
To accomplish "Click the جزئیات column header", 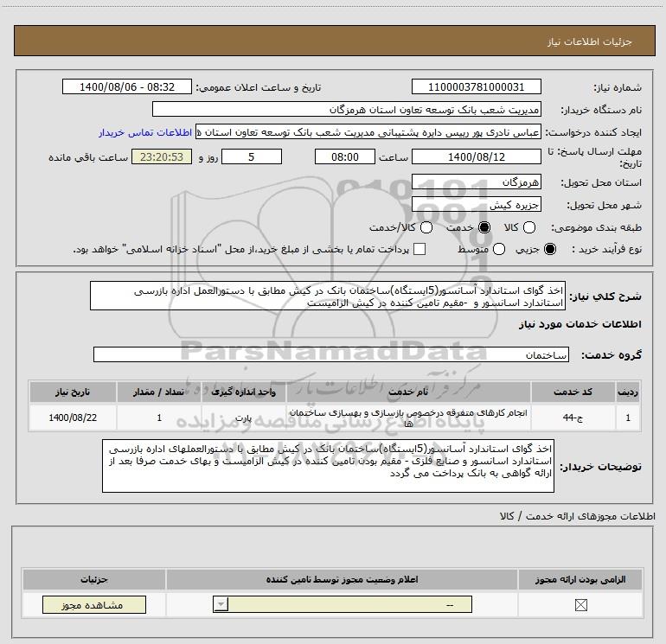I will point(94,579).
